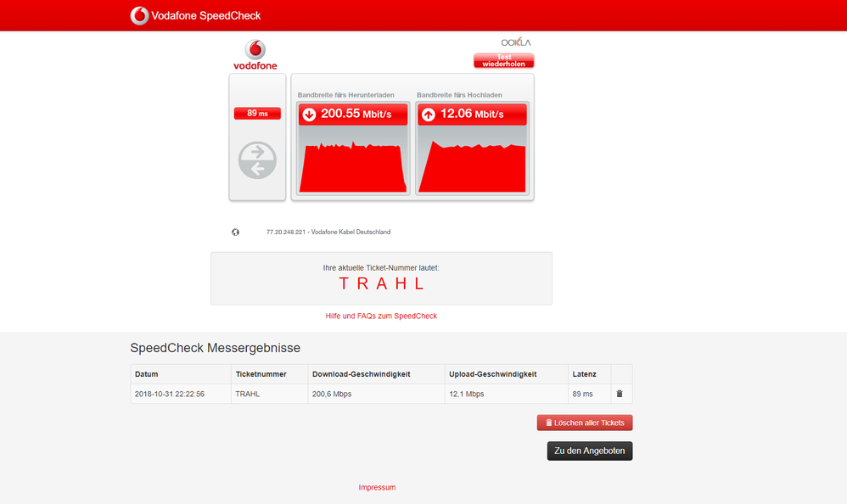Click the upload arrow icon beside 12.06 Mbit/s
Screen dimensions: 847x504
coord(429,115)
